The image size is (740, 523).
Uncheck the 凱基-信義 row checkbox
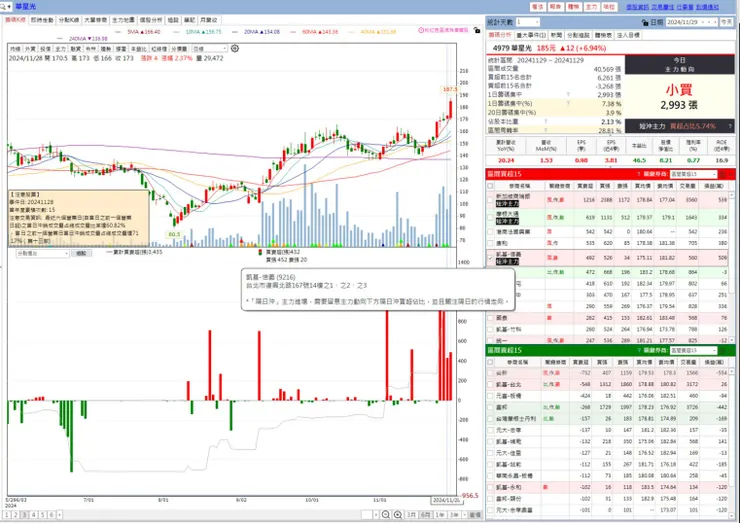click(490, 258)
